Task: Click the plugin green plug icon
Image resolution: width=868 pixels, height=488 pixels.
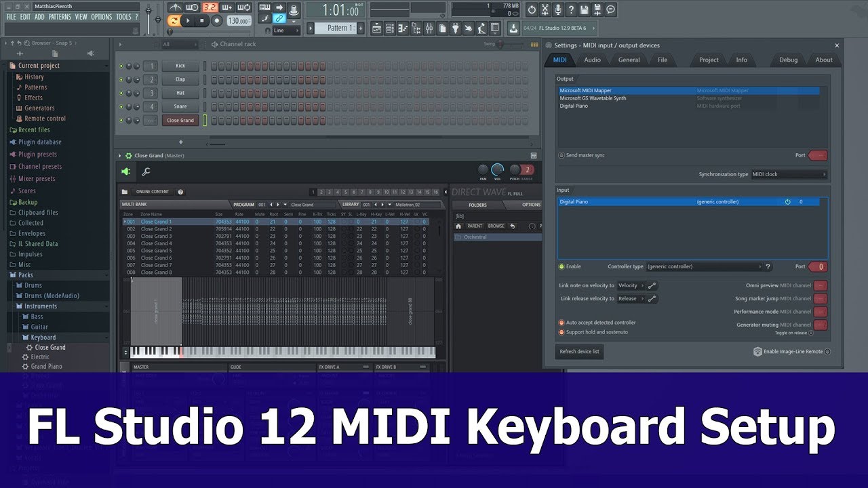Action: click(125, 172)
